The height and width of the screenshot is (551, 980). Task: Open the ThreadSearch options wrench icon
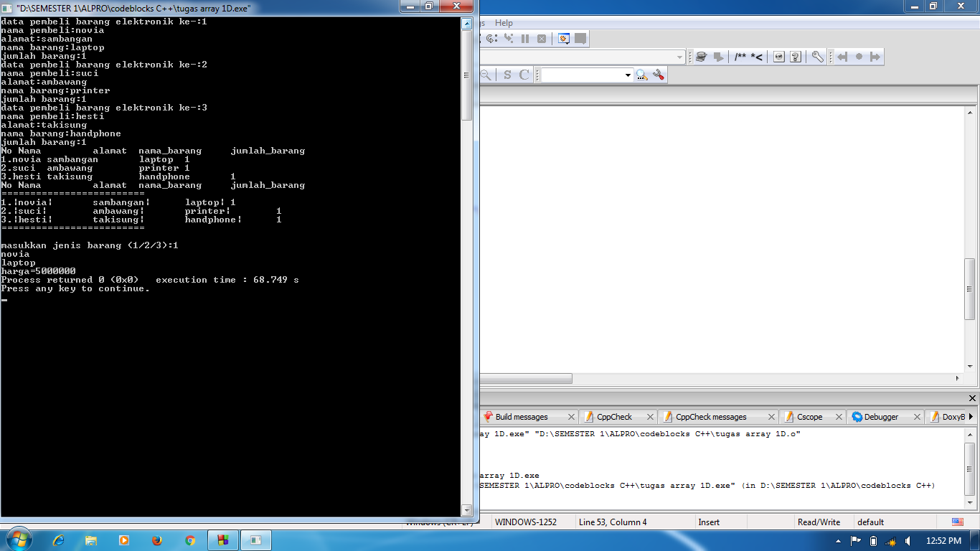pos(658,75)
